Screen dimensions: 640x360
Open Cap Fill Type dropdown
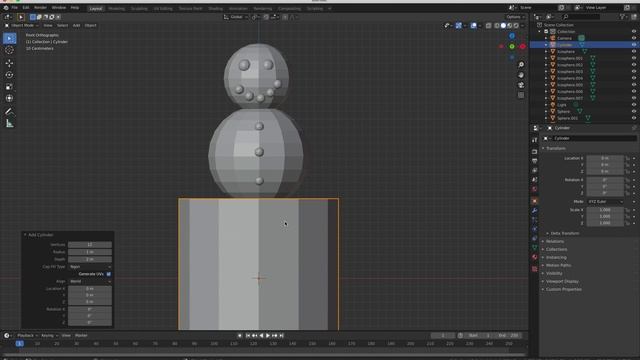click(x=90, y=267)
